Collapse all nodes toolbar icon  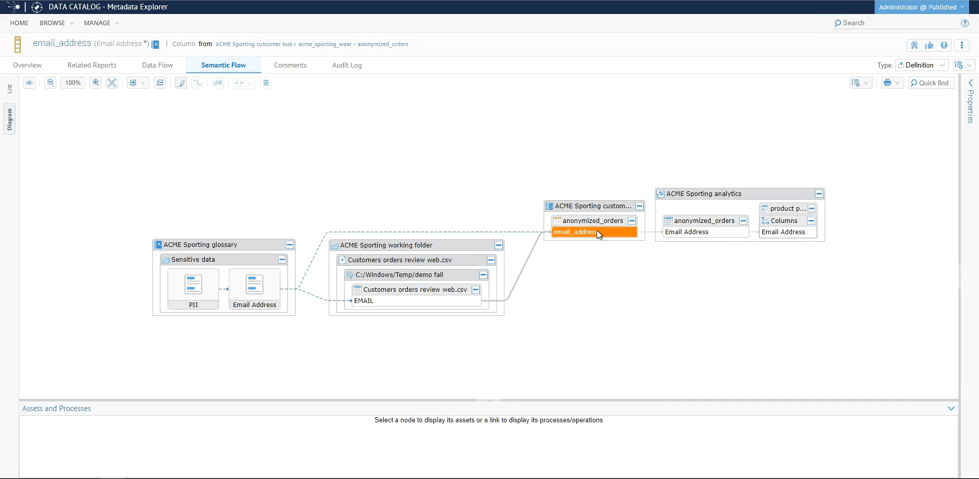[160, 82]
